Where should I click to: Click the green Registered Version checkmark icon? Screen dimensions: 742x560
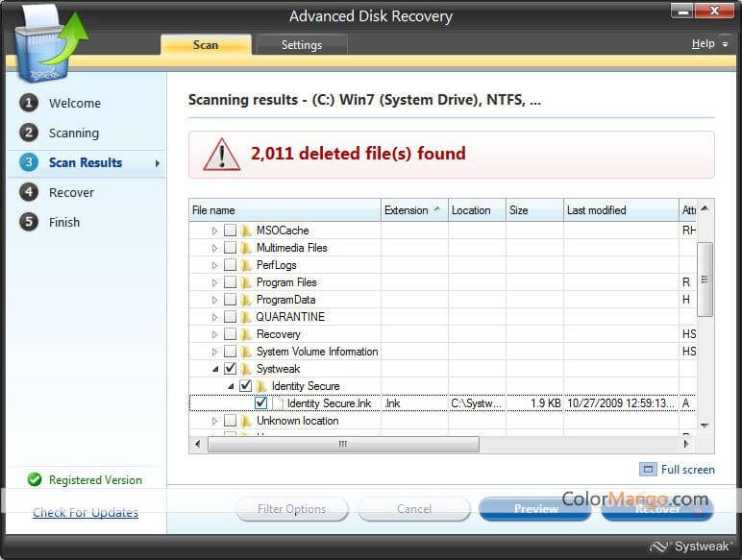pyautogui.click(x=35, y=479)
